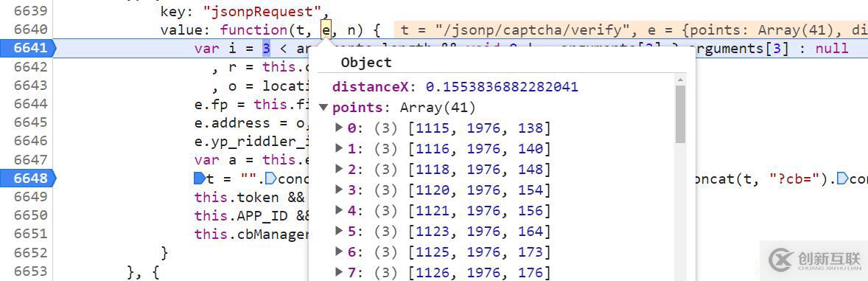Image resolution: width=868 pixels, height=281 pixels.
Task: Click the highlighted variable e in function signature
Action: (x=326, y=30)
